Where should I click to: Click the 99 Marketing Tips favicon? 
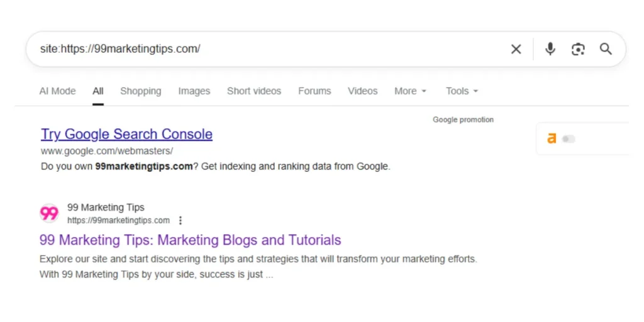(x=49, y=214)
